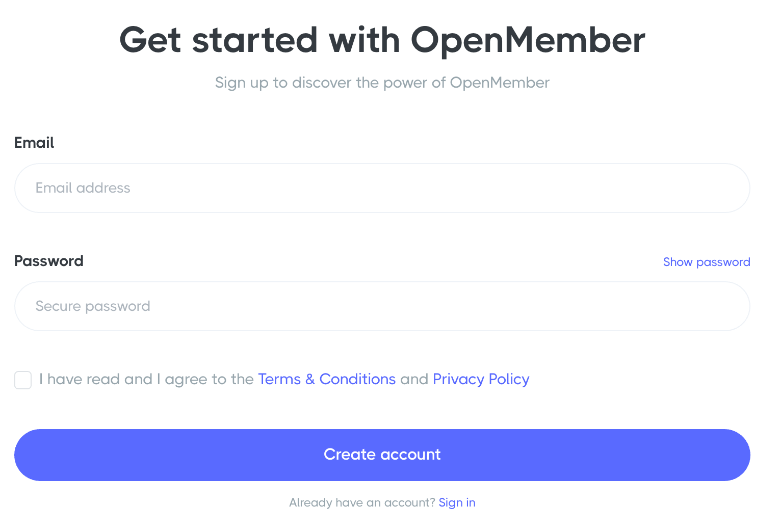Select the box labeled 'Email address'
The width and height of the screenshot is (780, 532).
click(x=382, y=188)
